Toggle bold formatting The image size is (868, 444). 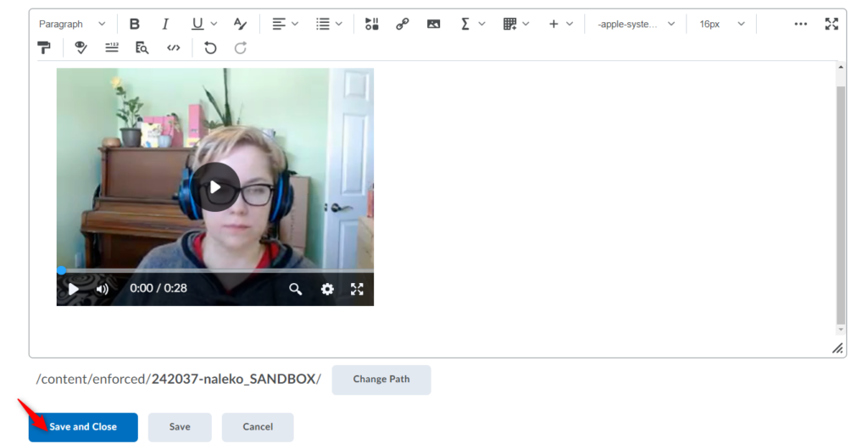[x=135, y=24]
